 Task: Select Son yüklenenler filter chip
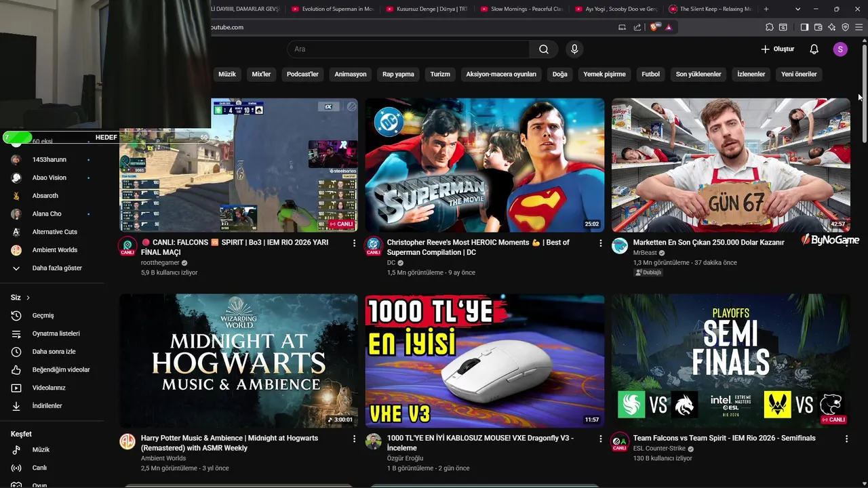pos(698,74)
